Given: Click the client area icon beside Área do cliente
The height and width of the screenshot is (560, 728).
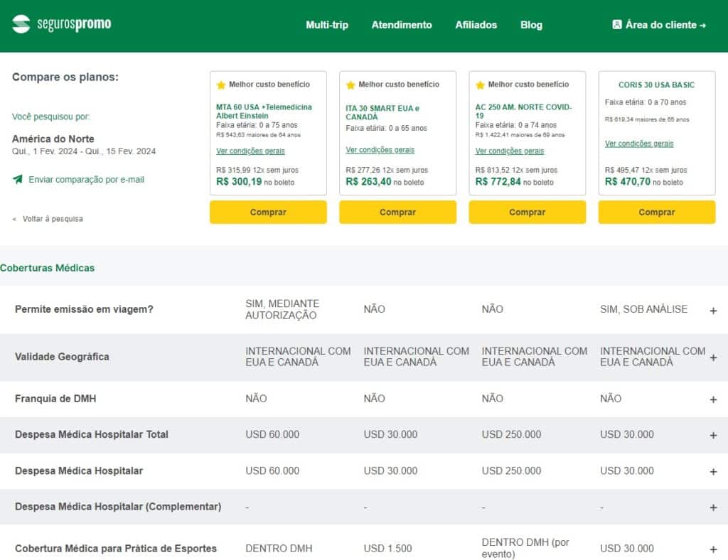Looking at the screenshot, I should [x=617, y=23].
